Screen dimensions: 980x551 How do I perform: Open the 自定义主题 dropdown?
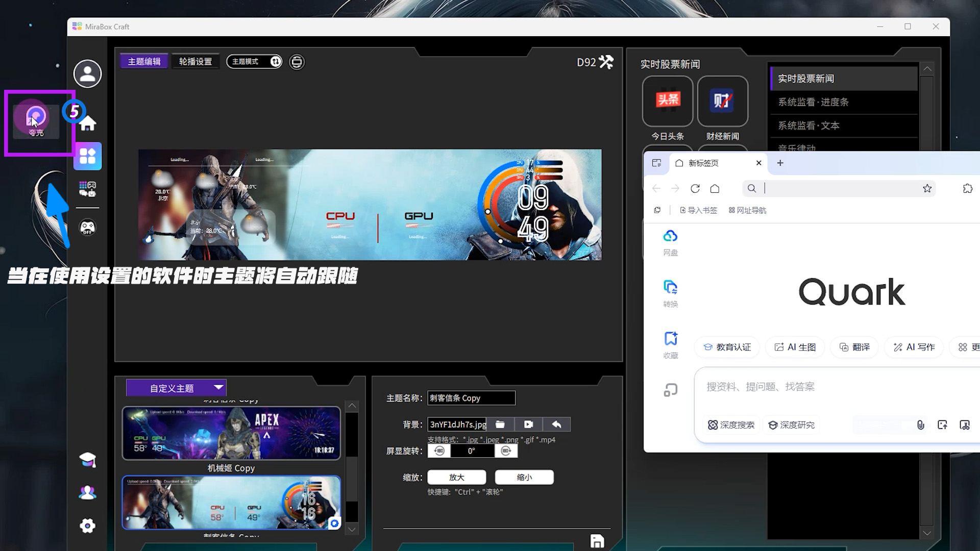176,388
